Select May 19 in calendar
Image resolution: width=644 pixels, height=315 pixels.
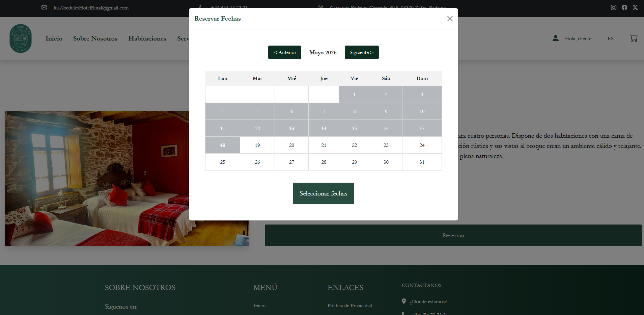[257, 145]
